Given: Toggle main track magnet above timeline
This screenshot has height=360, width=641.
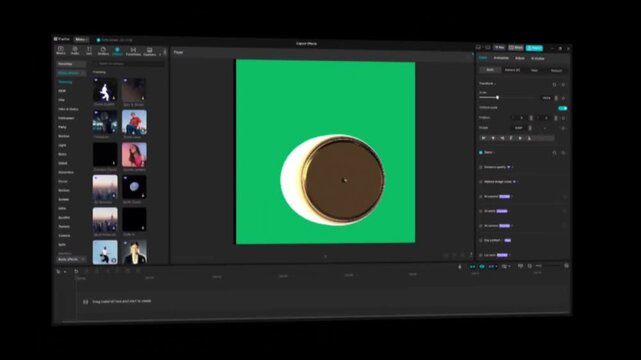Looking at the screenshot, I should pyautogui.click(x=473, y=266).
